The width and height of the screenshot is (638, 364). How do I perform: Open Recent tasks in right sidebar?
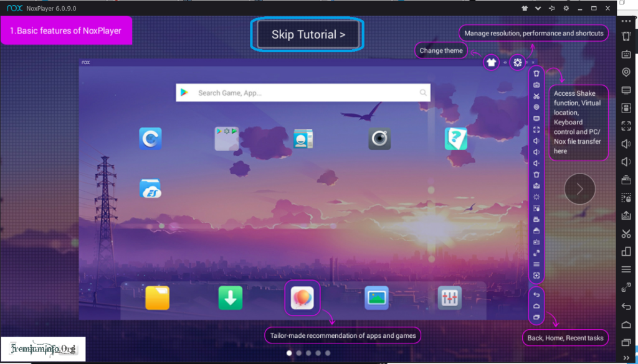(626, 342)
